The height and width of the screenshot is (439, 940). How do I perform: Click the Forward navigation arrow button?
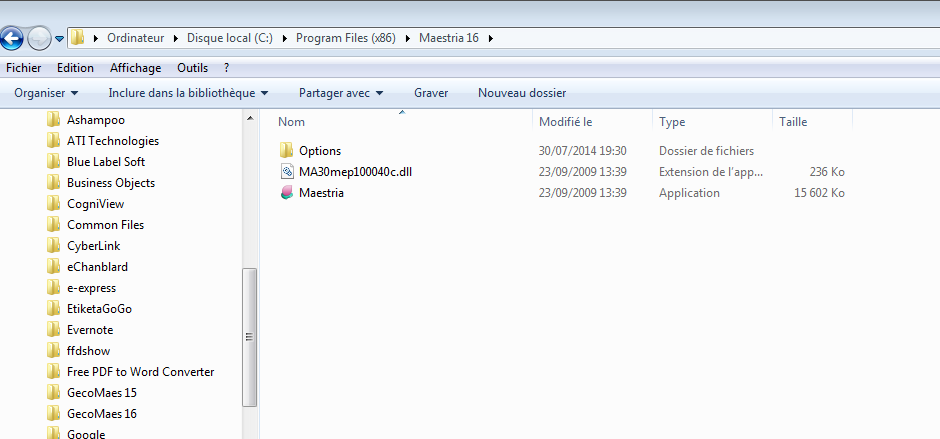pos(39,39)
